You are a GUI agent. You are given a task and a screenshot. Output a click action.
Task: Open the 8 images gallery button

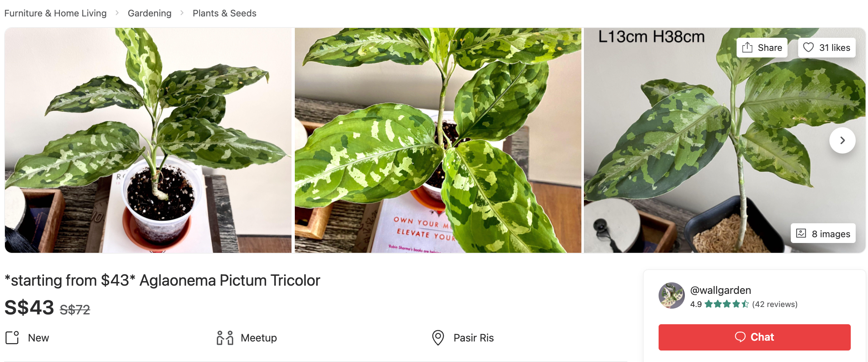[x=823, y=234]
